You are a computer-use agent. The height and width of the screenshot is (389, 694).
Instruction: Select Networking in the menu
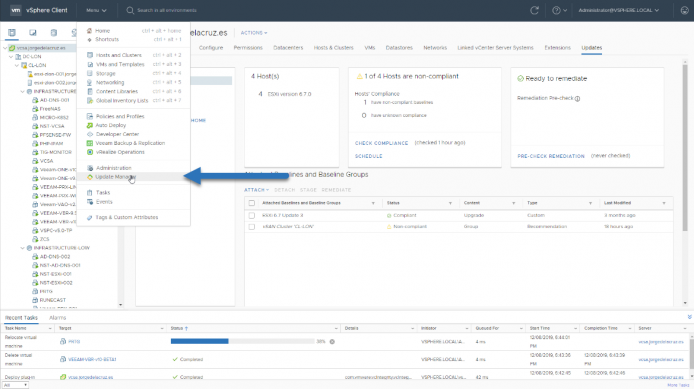pyautogui.click(x=110, y=82)
